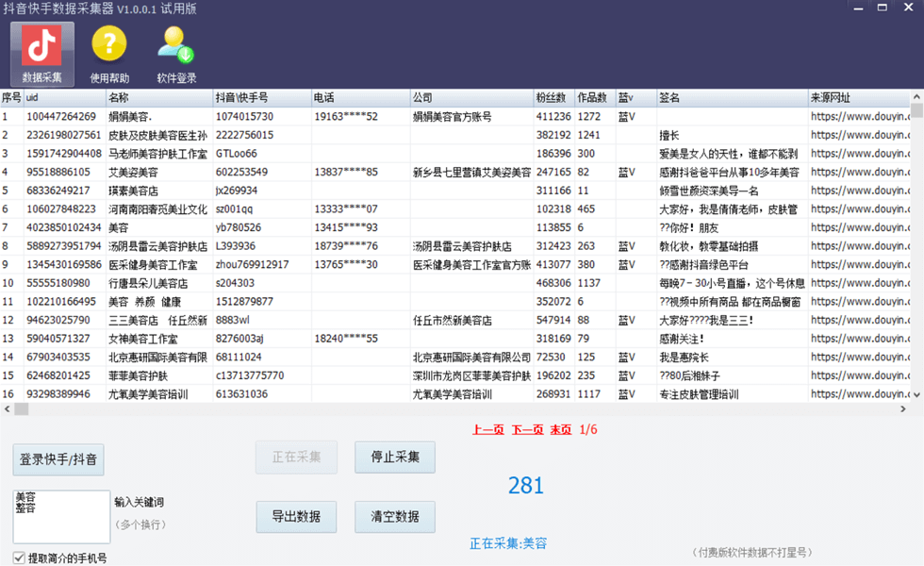Click into the keyword input box
924x566 pixels.
click(x=61, y=517)
